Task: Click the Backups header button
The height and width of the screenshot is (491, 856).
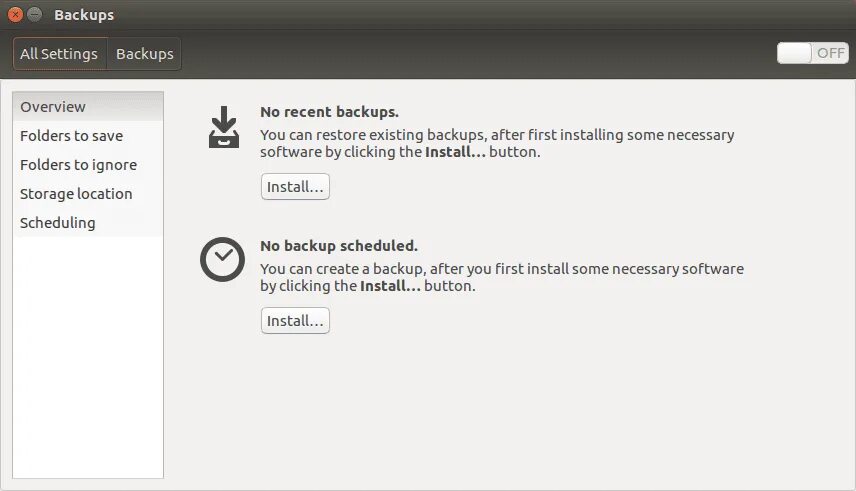Action: (144, 54)
